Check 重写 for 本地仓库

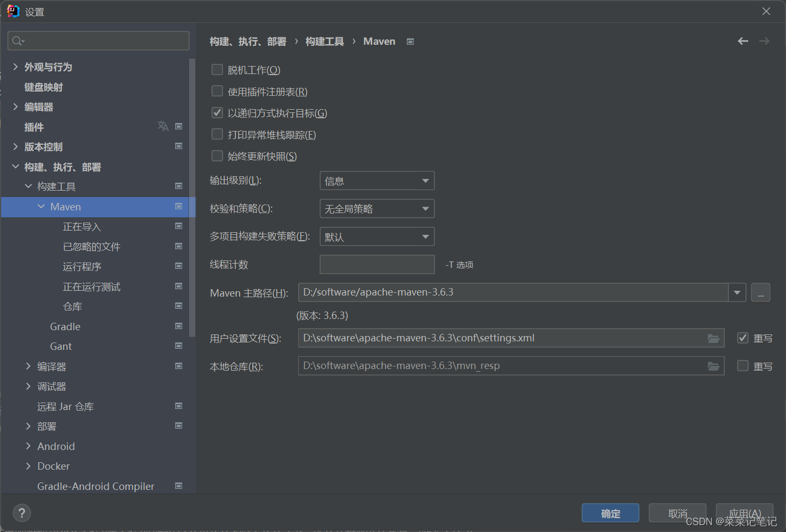tap(743, 366)
